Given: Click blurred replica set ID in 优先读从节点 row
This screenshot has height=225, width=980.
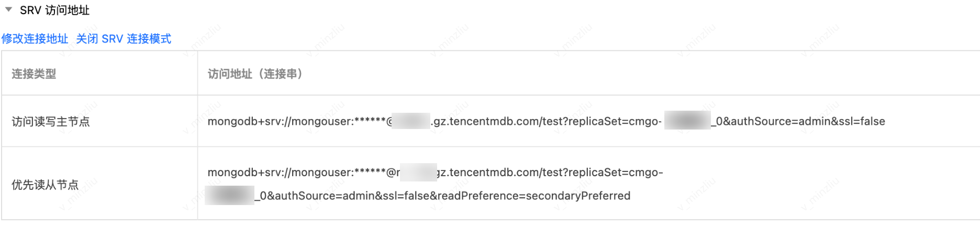Looking at the screenshot, I should pyautogui.click(x=229, y=196).
